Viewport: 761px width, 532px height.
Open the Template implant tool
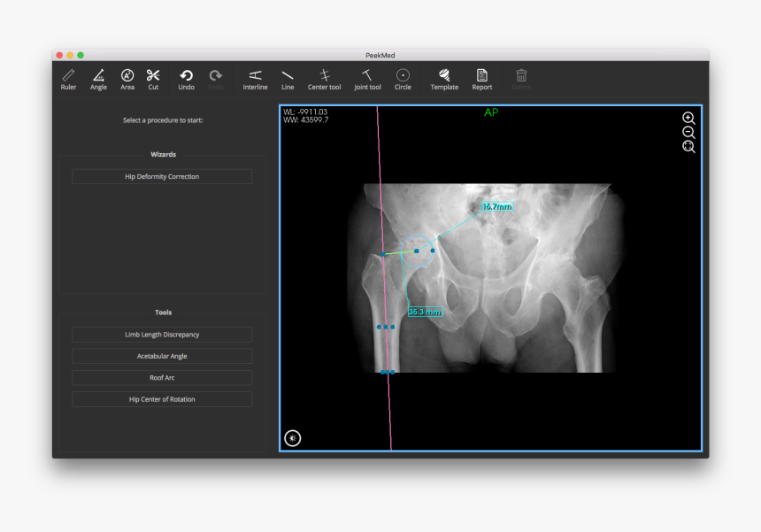444,80
